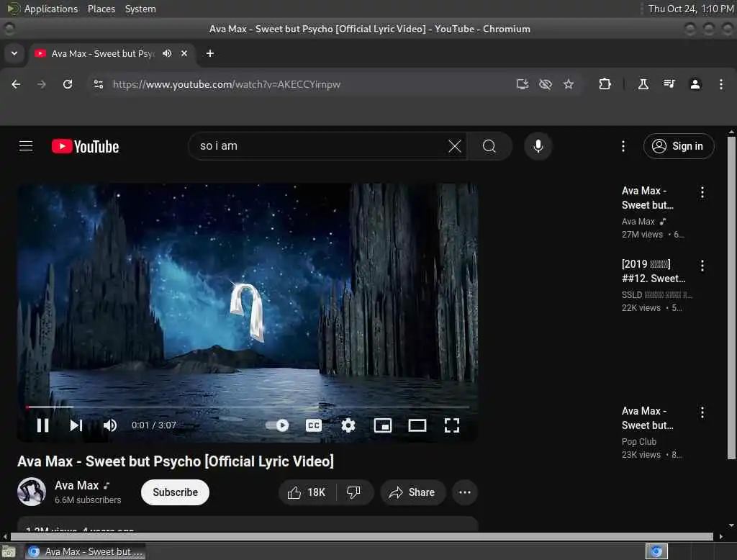The height and width of the screenshot is (560, 737).
Task: Click the magnifying glass search button
Action: pyautogui.click(x=489, y=146)
